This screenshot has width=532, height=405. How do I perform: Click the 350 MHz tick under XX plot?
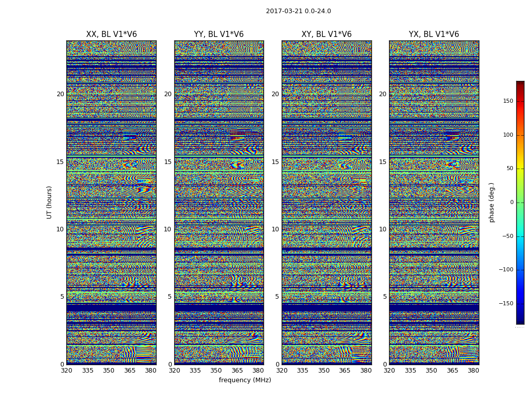coord(108,371)
